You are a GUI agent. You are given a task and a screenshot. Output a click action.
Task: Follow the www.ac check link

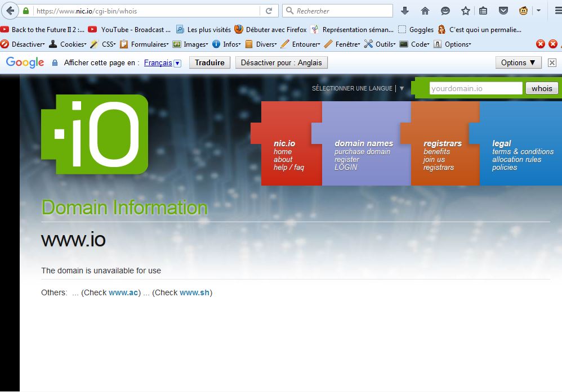(x=123, y=292)
